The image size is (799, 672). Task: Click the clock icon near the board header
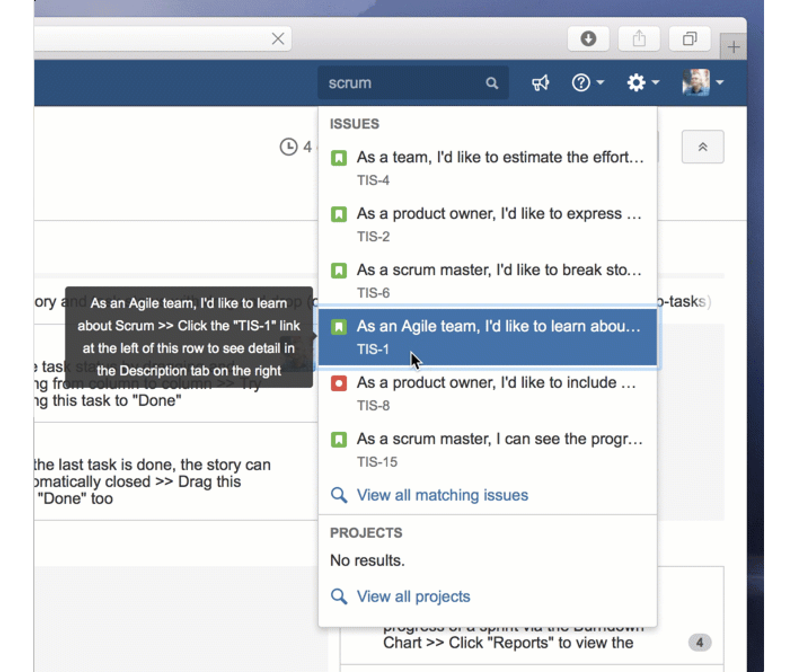point(289,147)
